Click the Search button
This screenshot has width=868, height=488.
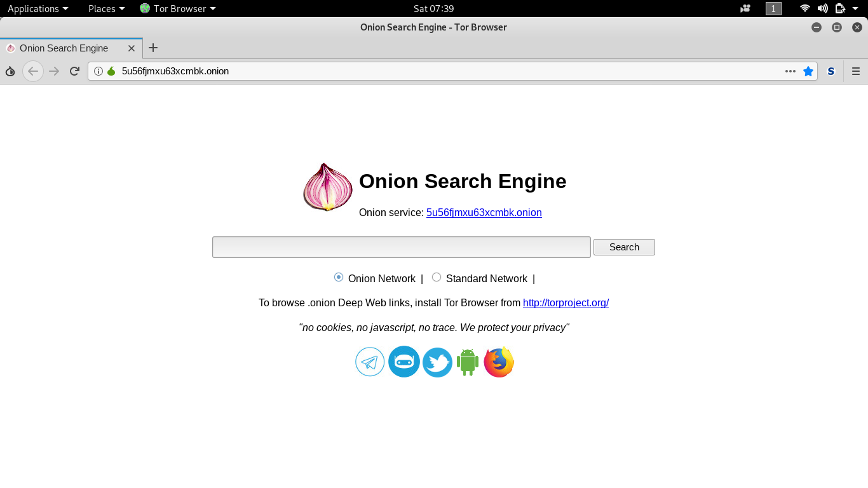click(624, 247)
